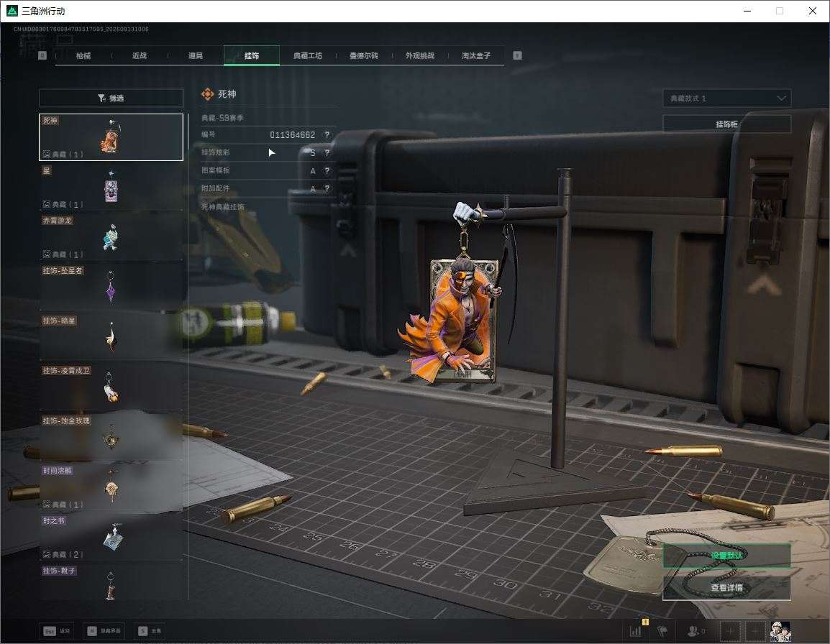Click the Esc 返回 back button

[57, 631]
